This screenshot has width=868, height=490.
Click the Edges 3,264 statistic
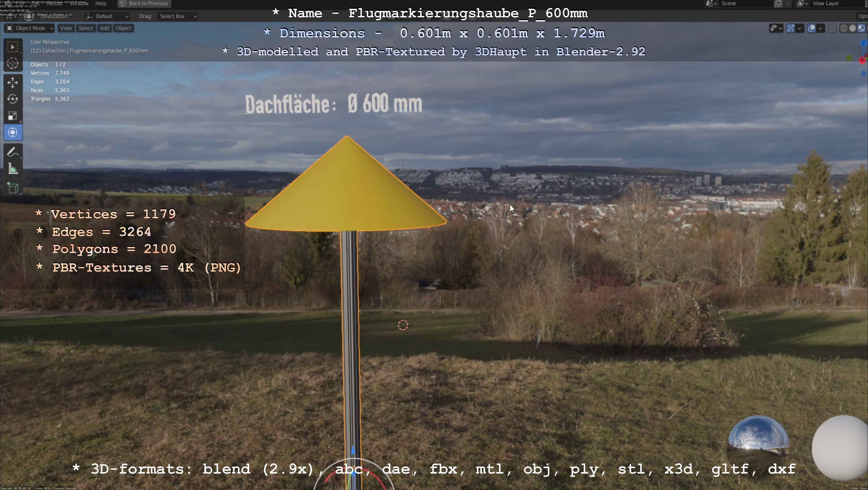point(50,82)
